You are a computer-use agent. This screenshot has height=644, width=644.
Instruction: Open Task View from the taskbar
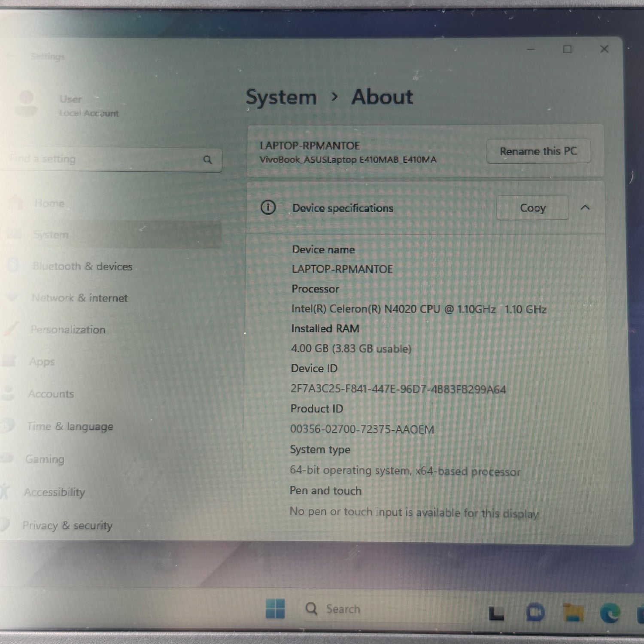496,613
